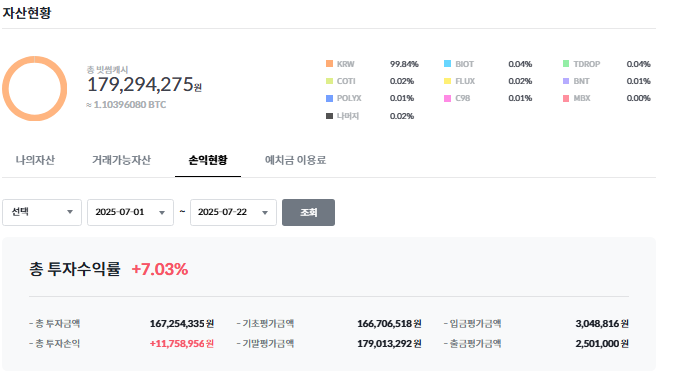Click the C98 pink legend swatch
The width and height of the screenshot is (689, 372).
pos(447,98)
